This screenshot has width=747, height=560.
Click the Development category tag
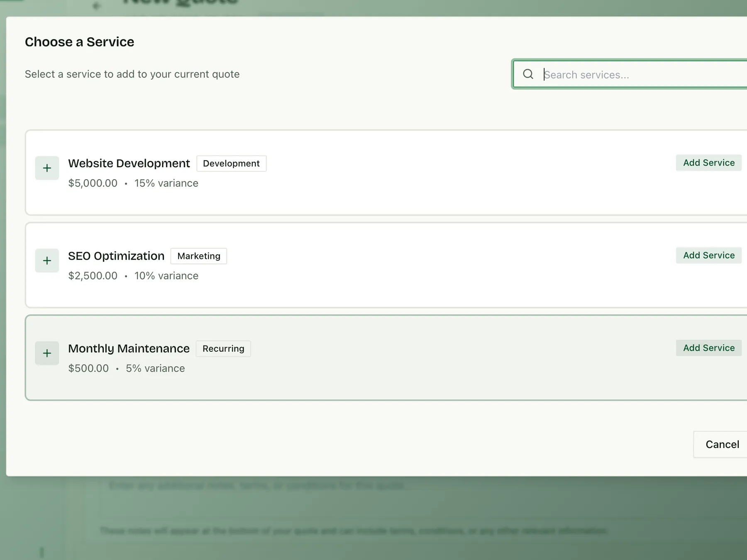pos(231,163)
